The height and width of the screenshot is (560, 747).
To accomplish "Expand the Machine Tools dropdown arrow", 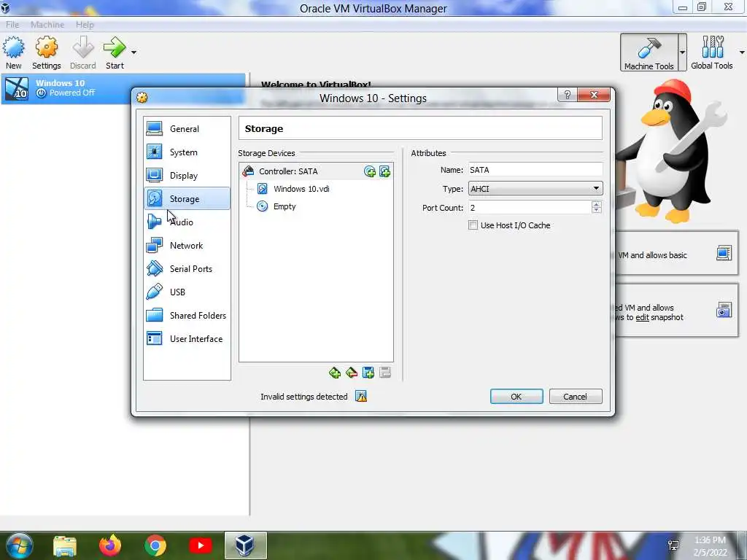I will click(x=682, y=52).
